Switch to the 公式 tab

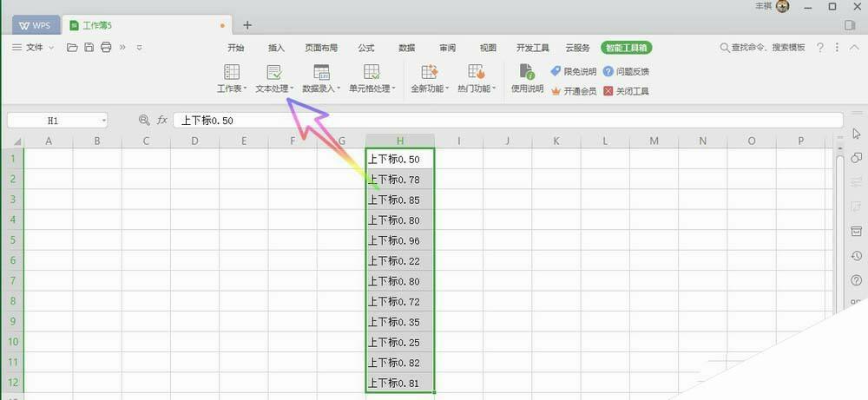coord(366,48)
